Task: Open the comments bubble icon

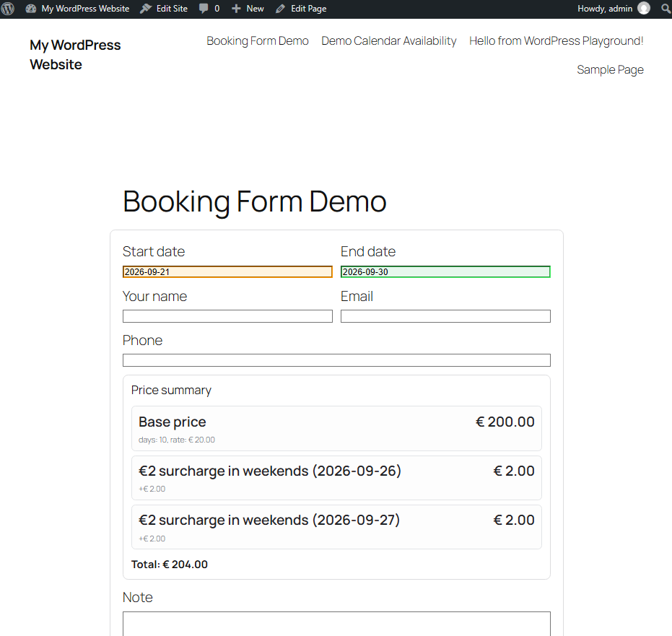Action: 204,9
